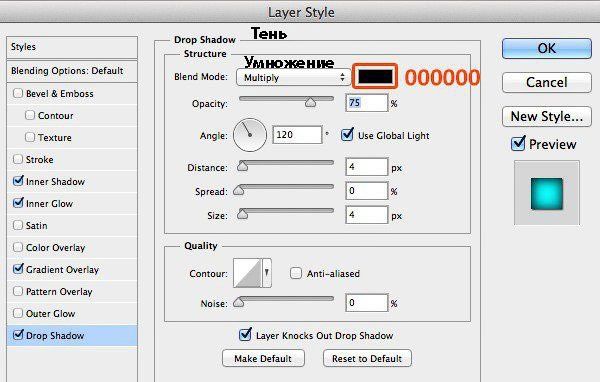Open the Blend Mode Multiply dropdown
Image resolution: width=600 pixels, height=382 pixels.
293,78
